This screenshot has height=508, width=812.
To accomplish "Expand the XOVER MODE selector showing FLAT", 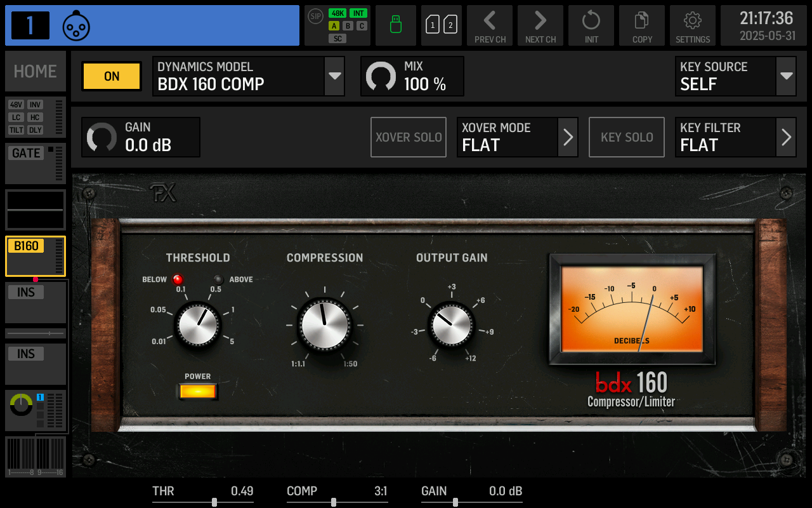I will tap(517, 137).
